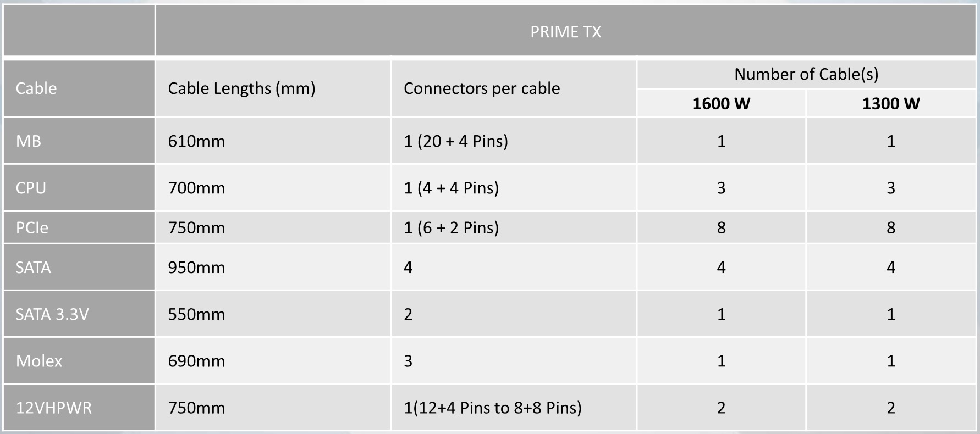Select the Cable column header
The width and height of the screenshot is (980, 434).
(x=36, y=88)
